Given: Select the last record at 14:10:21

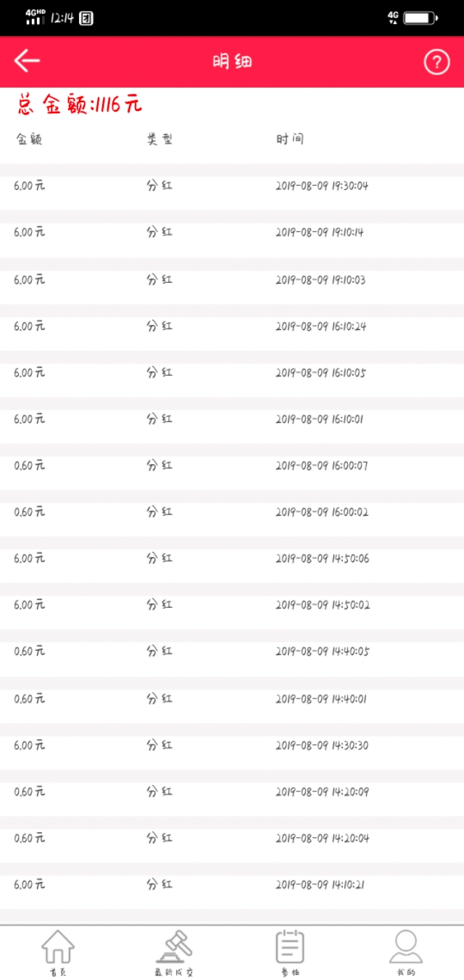Looking at the screenshot, I should click(232, 884).
